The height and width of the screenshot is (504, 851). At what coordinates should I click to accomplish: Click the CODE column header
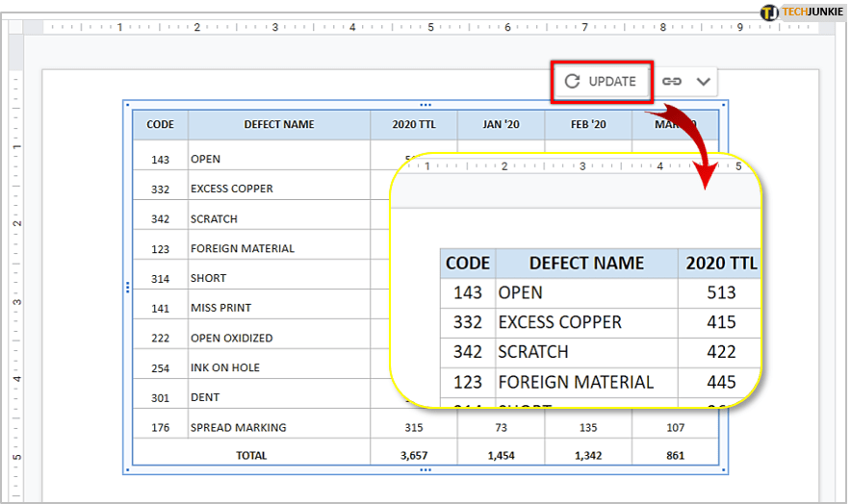click(x=160, y=124)
